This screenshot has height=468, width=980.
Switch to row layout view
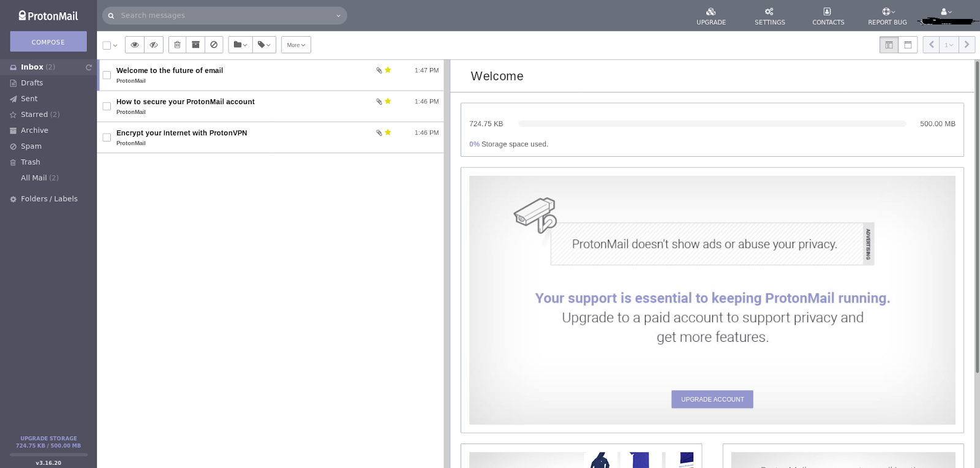pos(908,45)
